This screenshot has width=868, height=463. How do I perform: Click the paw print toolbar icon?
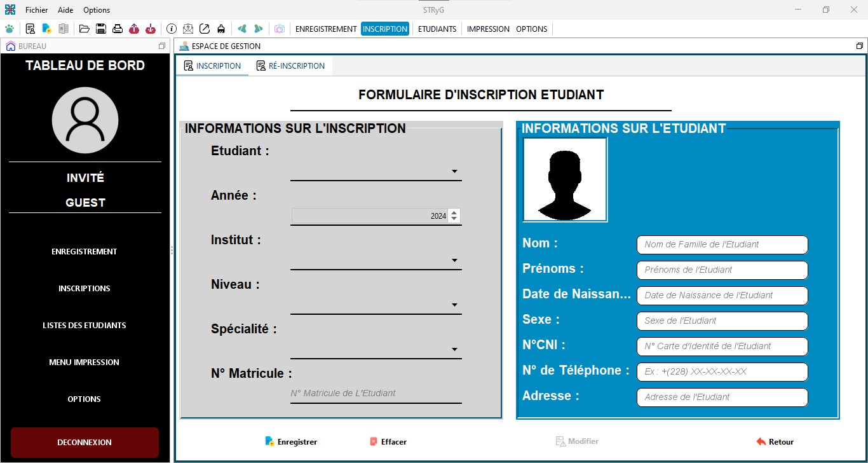click(x=10, y=29)
